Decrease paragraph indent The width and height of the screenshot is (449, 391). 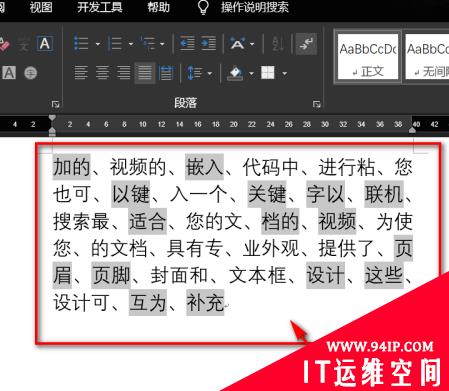point(187,43)
